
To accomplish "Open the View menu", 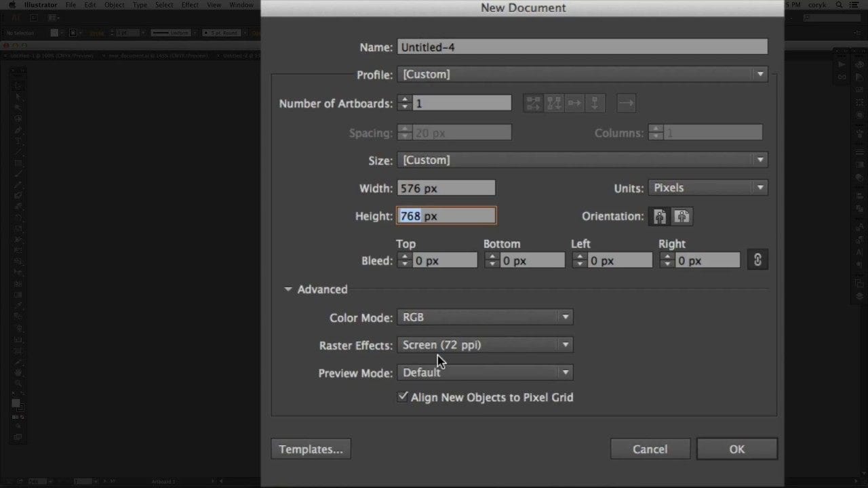I will click(x=214, y=5).
